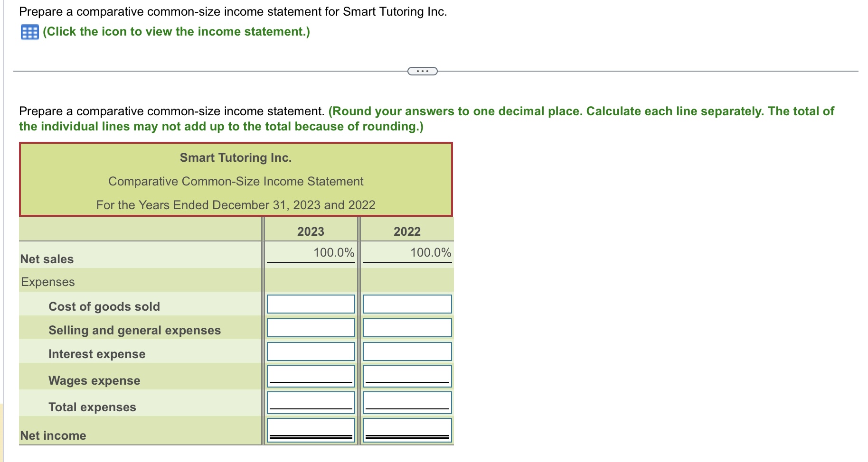This screenshot has height=462, width=868.
Task: Select the Wages expense 2022 input field
Action: [x=406, y=376]
